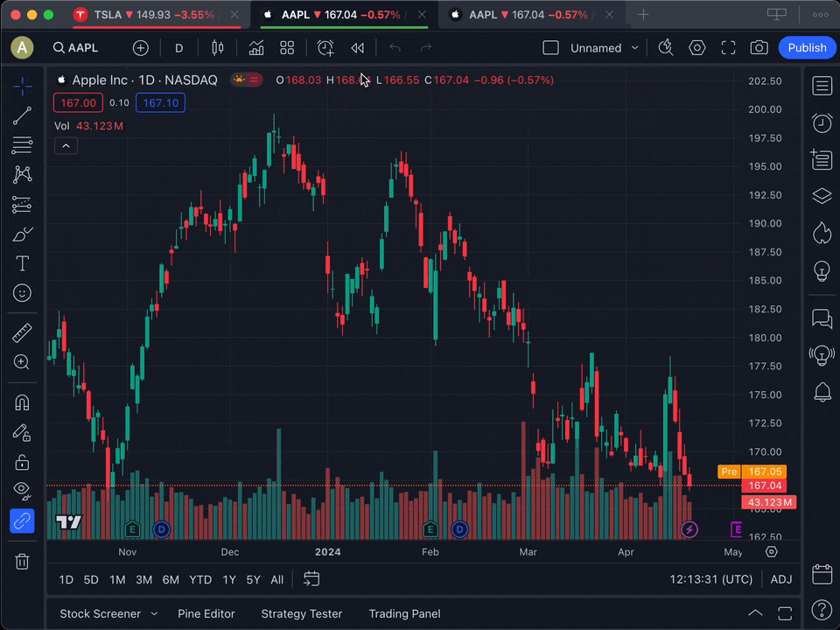840x630 pixels.
Task: Toggle the drawings sync link button
Action: (x=22, y=521)
